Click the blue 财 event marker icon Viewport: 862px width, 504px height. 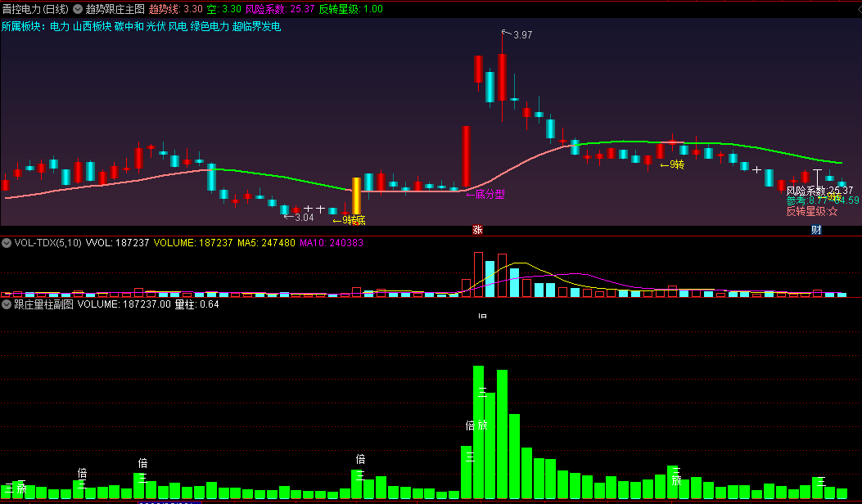pos(816,230)
